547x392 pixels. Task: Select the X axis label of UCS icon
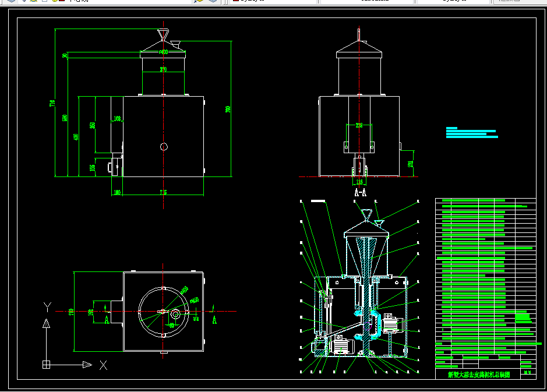(103, 365)
